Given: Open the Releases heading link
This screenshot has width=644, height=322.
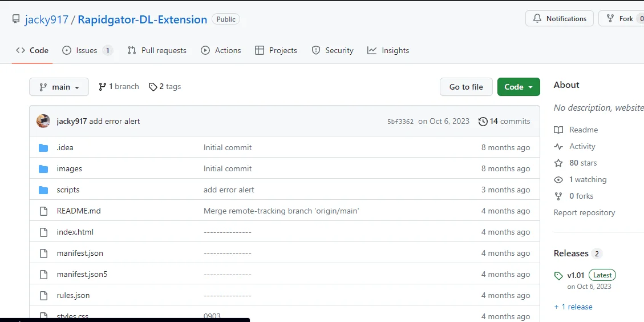Looking at the screenshot, I should (571, 253).
